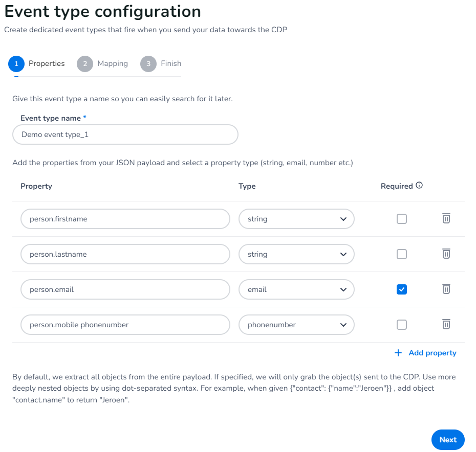
Task: Click the plus icon for Add property
Action: click(x=398, y=353)
